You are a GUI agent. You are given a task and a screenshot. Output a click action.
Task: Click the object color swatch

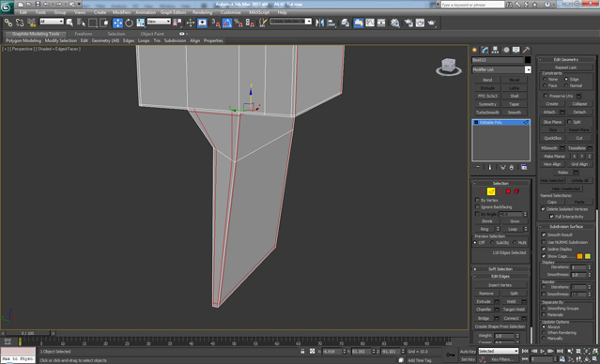click(528, 60)
